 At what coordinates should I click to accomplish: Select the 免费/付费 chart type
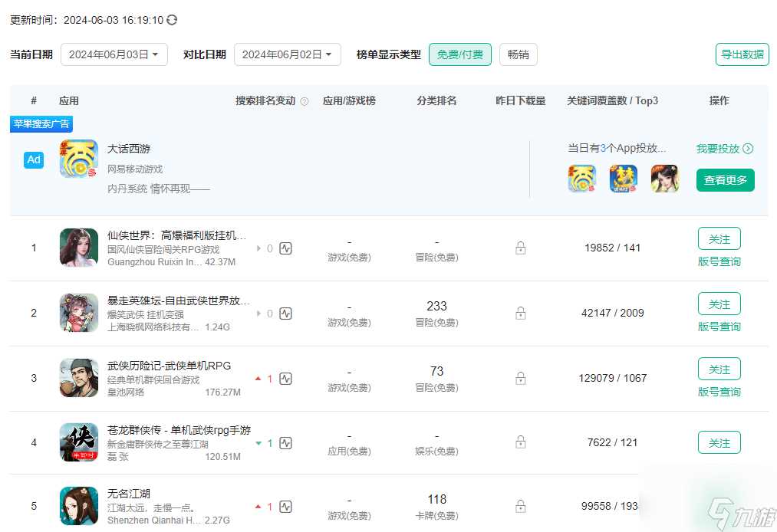(x=459, y=54)
